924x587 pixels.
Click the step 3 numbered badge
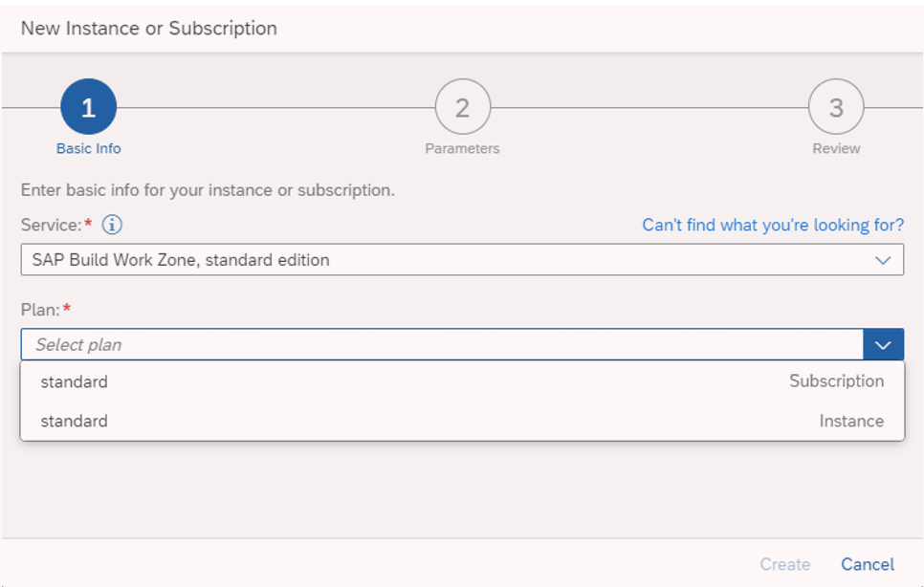836,107
